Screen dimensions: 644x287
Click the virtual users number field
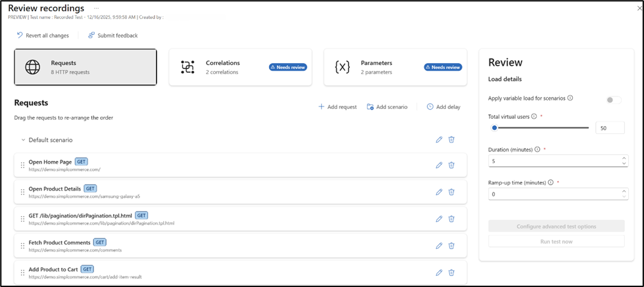pos(609,128)
